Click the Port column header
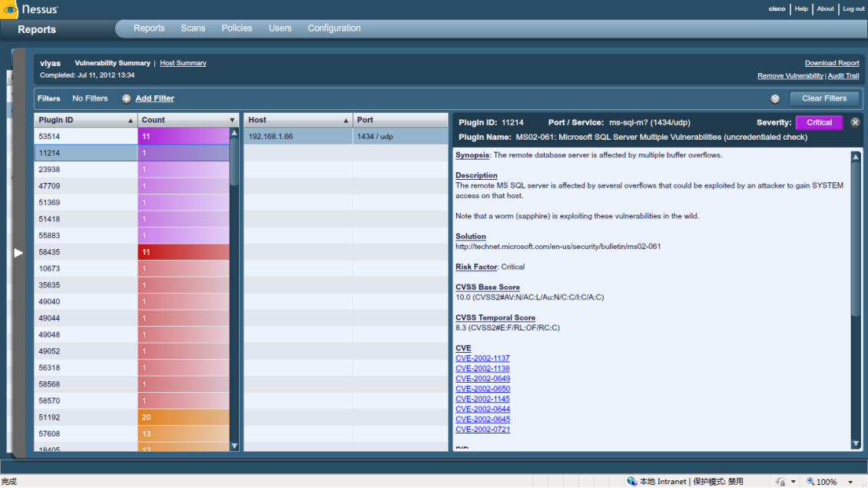This screenshot has width=868, height=488. (x=400, y=120)
